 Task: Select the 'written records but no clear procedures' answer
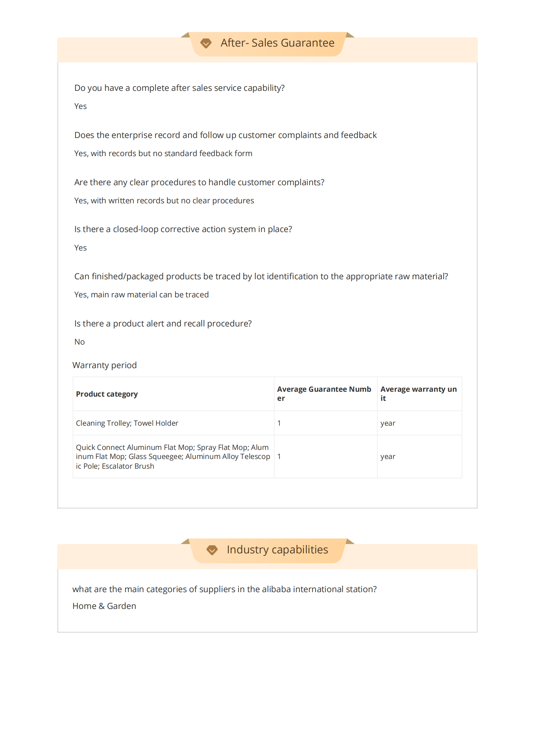pos(164,200)
